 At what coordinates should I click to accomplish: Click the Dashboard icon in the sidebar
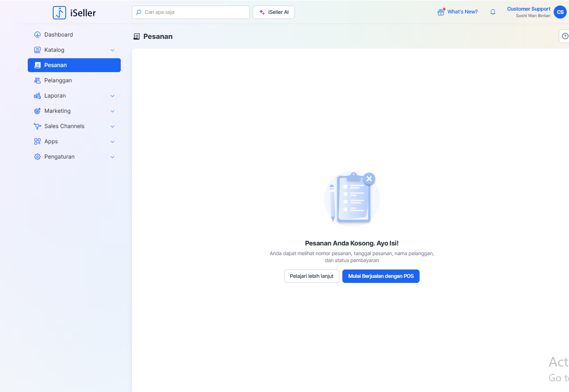pyautogui.click(x=37, y=35)
